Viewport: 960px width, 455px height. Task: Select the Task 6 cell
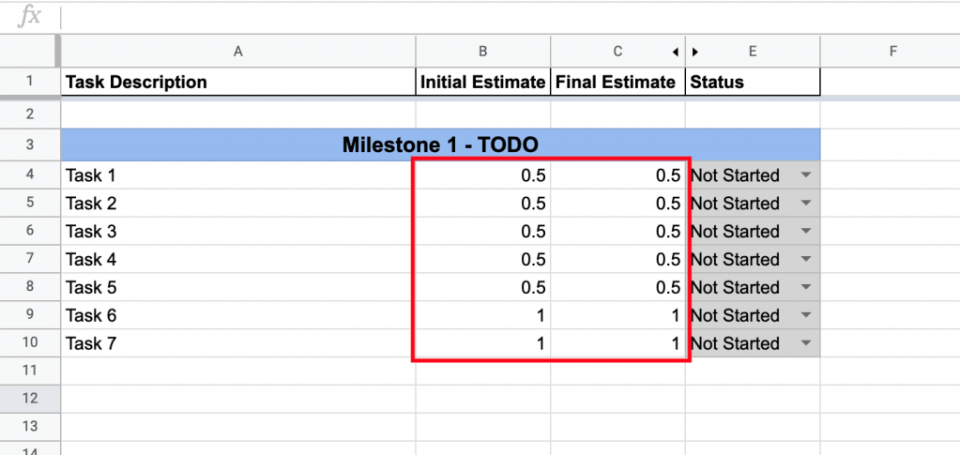[x=238, y=316]
